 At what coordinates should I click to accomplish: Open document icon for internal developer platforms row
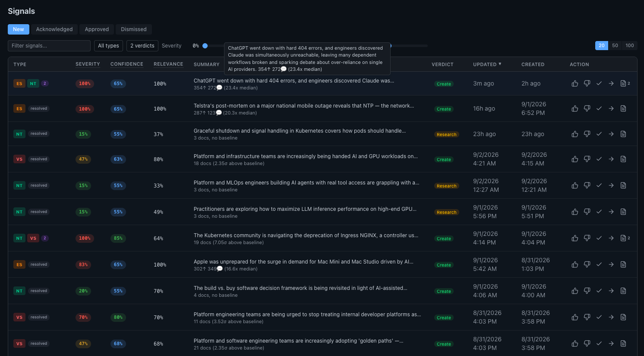(623, 317)
